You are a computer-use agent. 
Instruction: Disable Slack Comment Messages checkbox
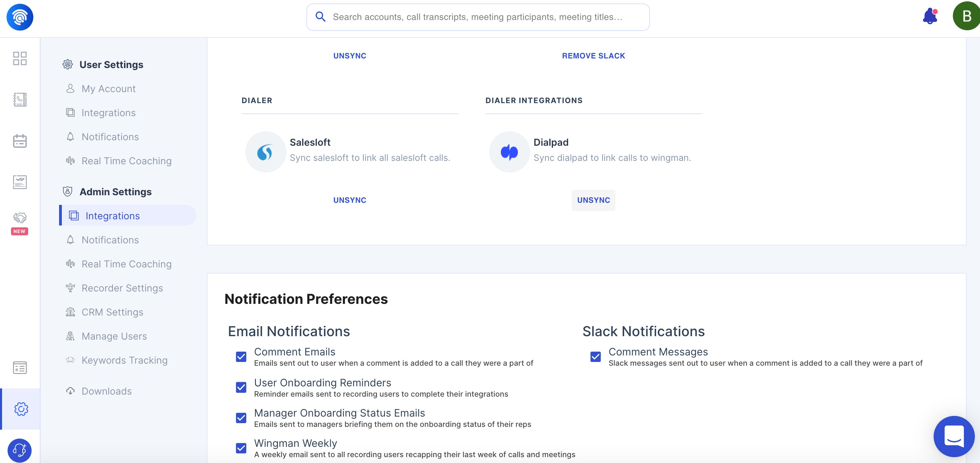coord(595,357)
